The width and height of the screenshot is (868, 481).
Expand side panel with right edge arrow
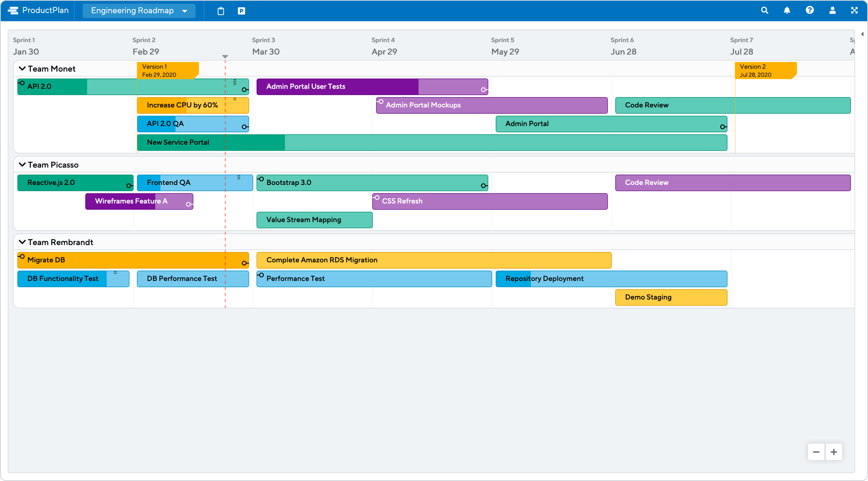pos(862,34)
